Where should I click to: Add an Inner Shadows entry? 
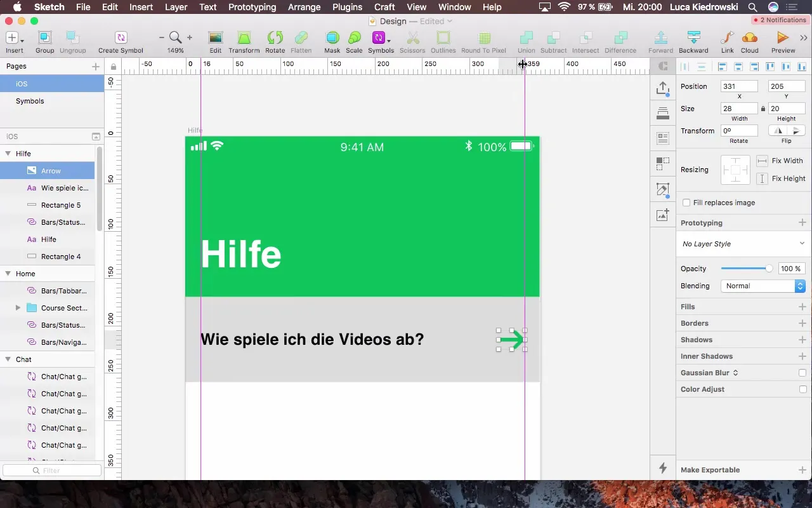pyautogui.click(x=802, y=356)
